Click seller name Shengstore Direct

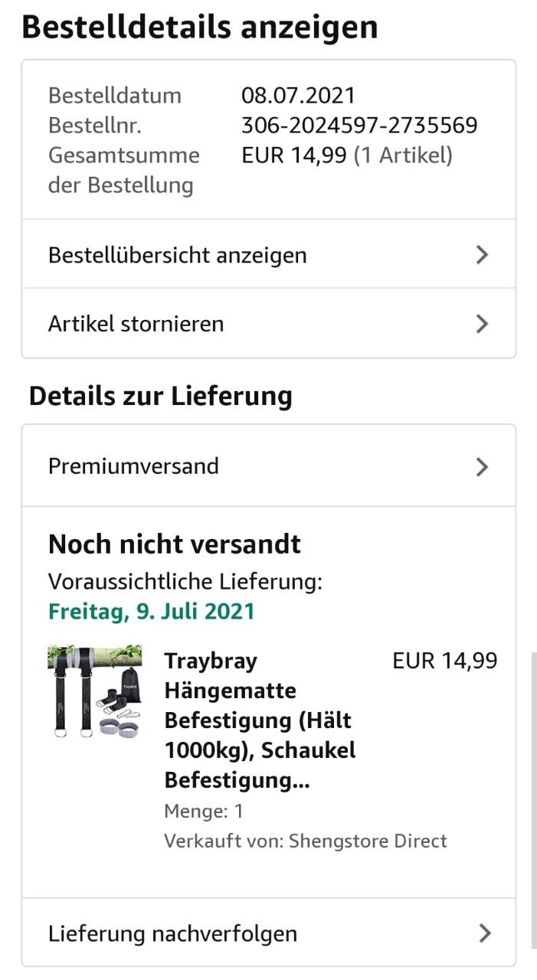click(367, 841)
